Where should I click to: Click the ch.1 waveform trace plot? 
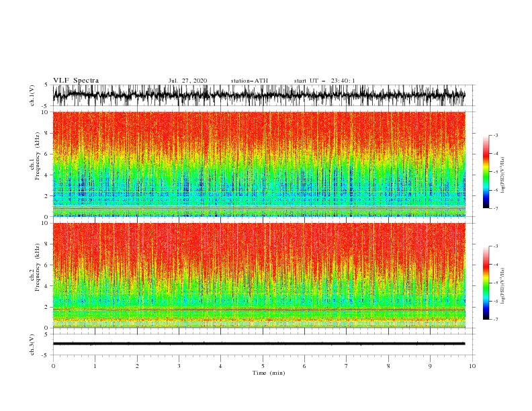click(259, 95)
